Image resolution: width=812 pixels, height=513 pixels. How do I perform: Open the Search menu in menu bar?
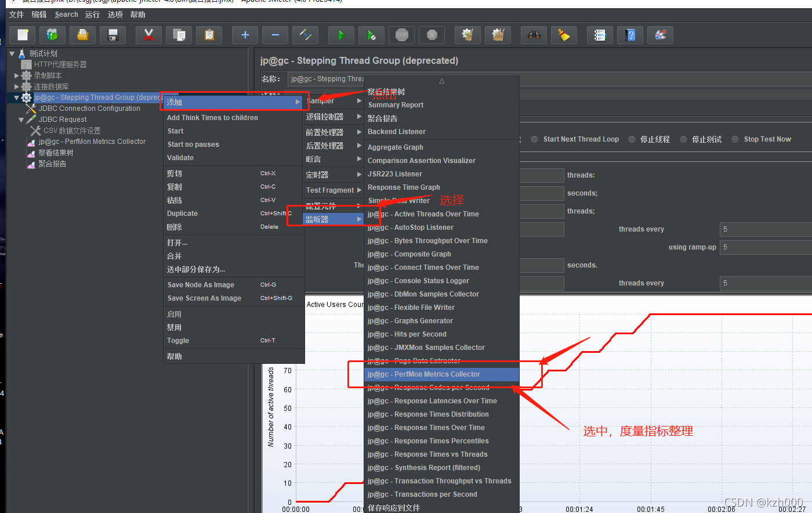click(66, 15)
